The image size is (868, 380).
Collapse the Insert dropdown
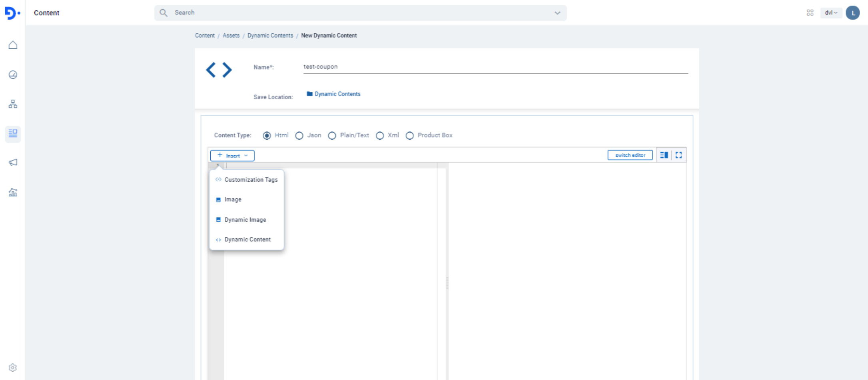click(x=232, y=156)
